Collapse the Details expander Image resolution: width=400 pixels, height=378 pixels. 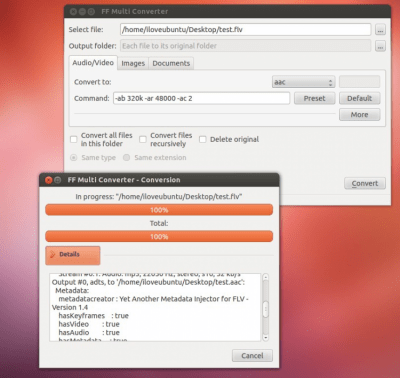tap(73, 255)
